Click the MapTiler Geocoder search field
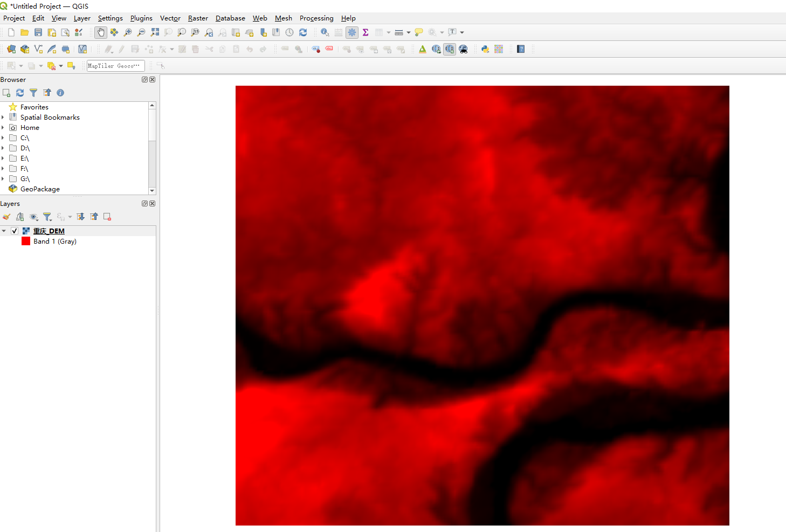Screen dimensions: 786x532 (115, 65)
